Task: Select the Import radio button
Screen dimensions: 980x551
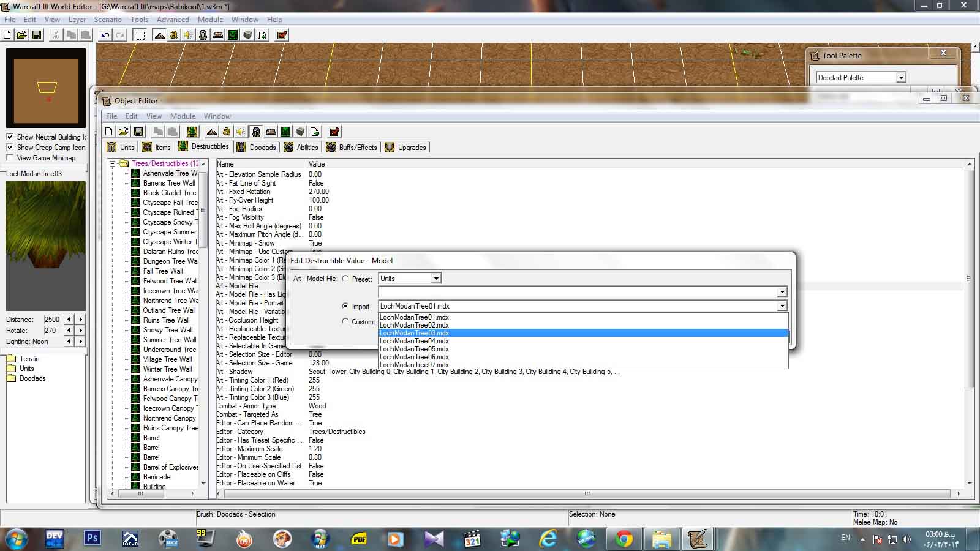Action: click(x=345, y=306)
